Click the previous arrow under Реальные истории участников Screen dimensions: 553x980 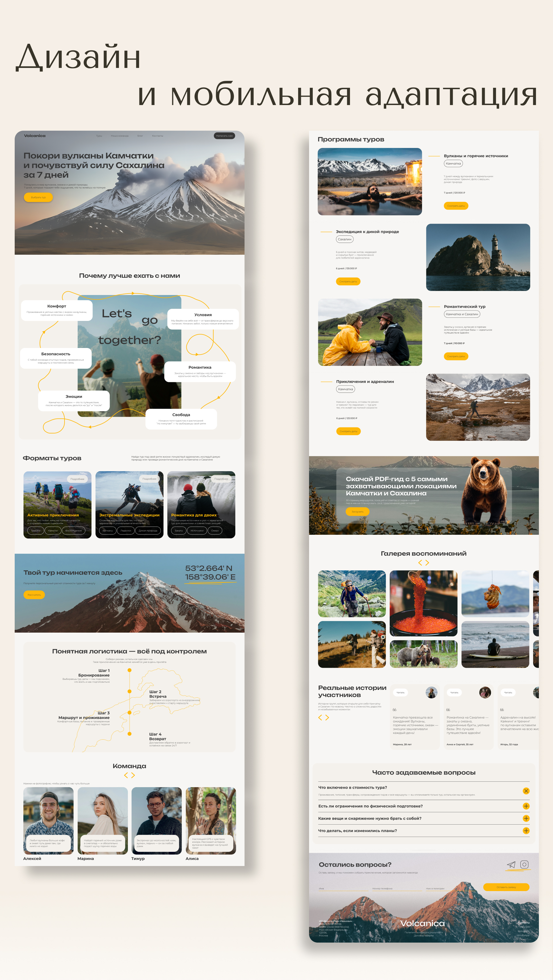[320, 718]
